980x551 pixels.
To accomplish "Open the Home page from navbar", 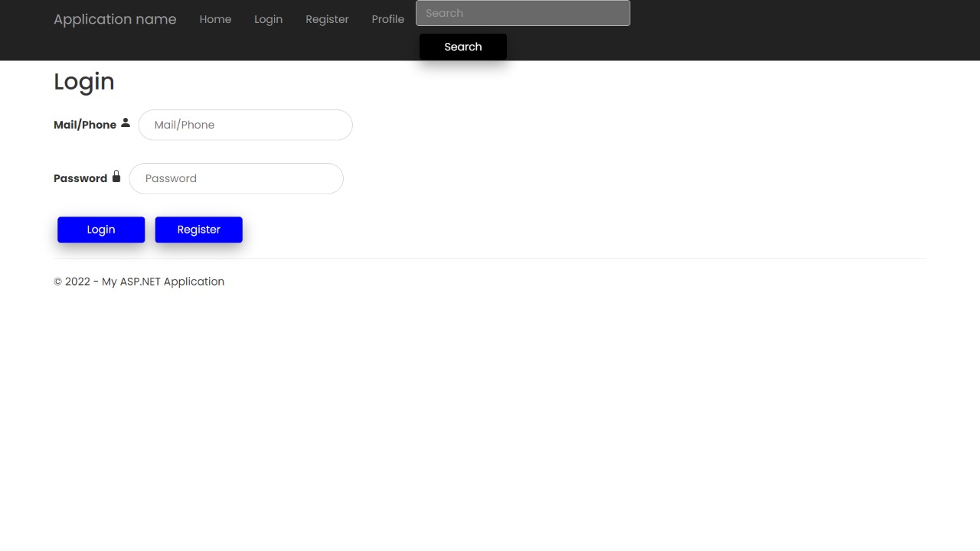I will [215, 19].
